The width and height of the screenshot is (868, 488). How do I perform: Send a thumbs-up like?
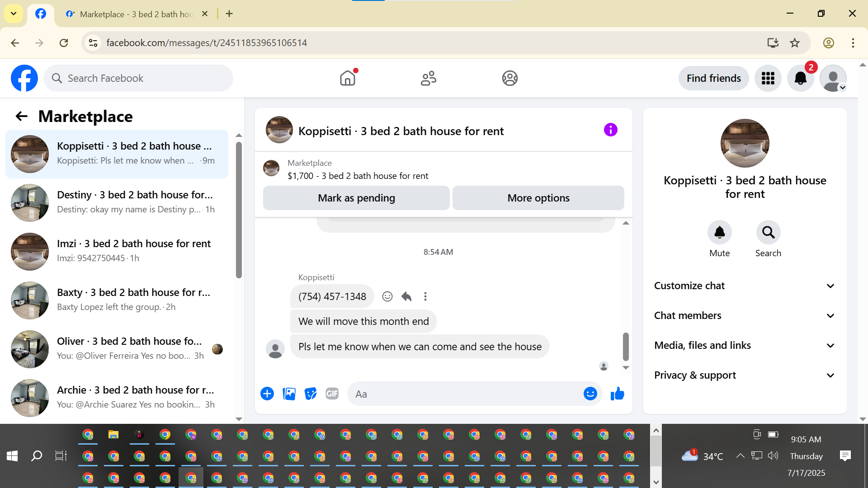pyautogui.click(x=617, y=394)
